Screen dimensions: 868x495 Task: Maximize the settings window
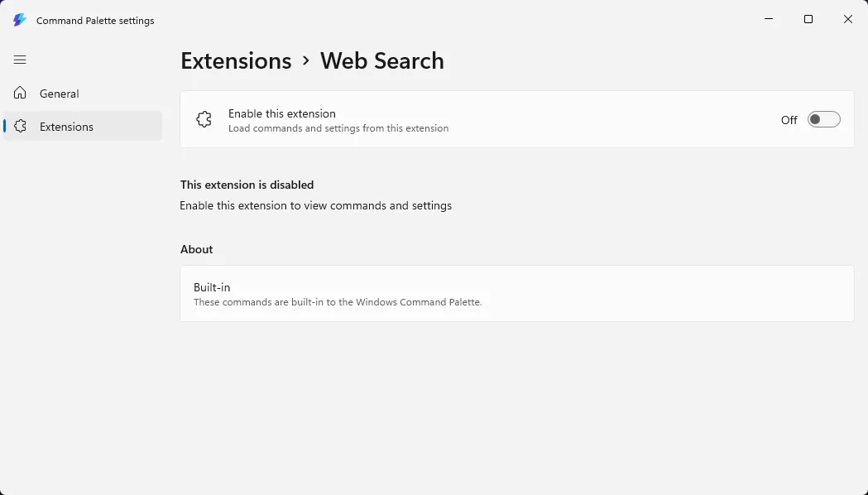(x=808, y=19)
